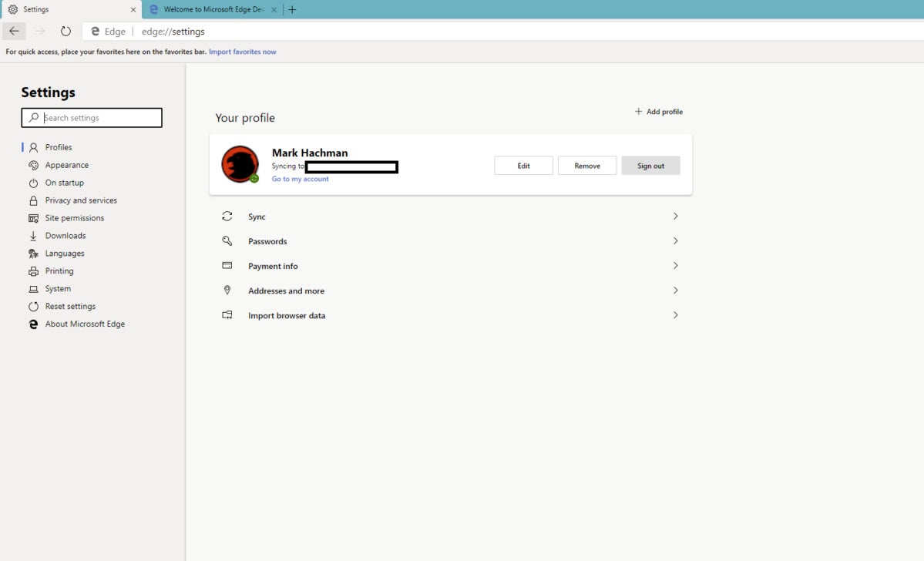This screenshot has height=561, width=924.
Task: Click the magnifier icon in search settings
Action: click(34, 118)
